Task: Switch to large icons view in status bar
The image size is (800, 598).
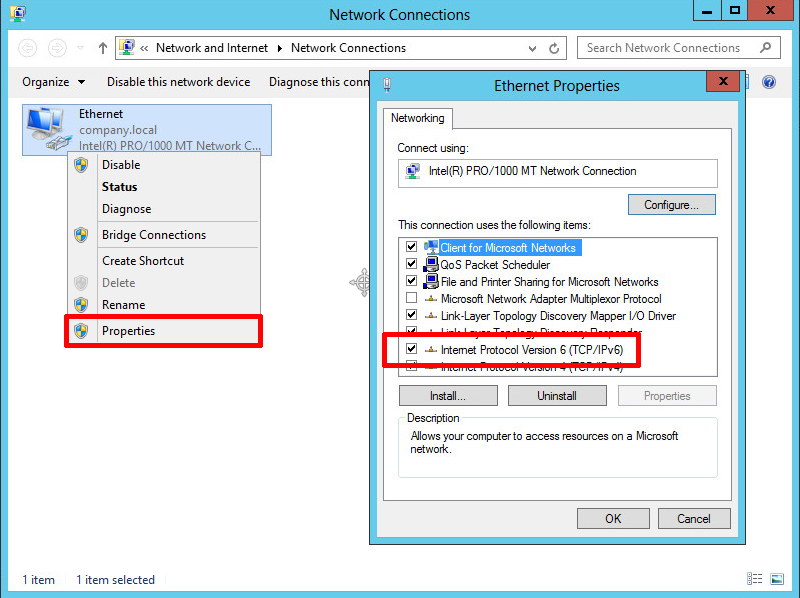Action: (777, 579)
